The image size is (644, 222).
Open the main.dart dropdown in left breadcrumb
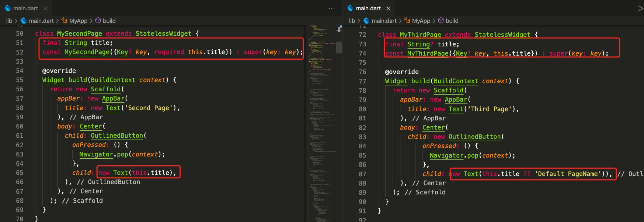[41, 21]
